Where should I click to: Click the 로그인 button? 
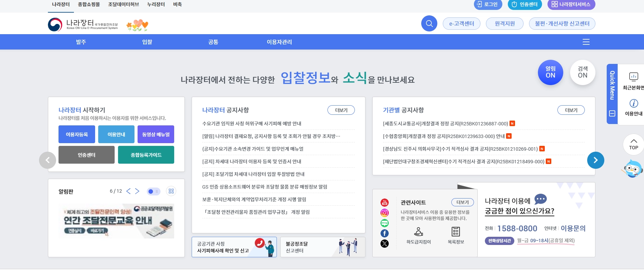[x=488, y=4]
